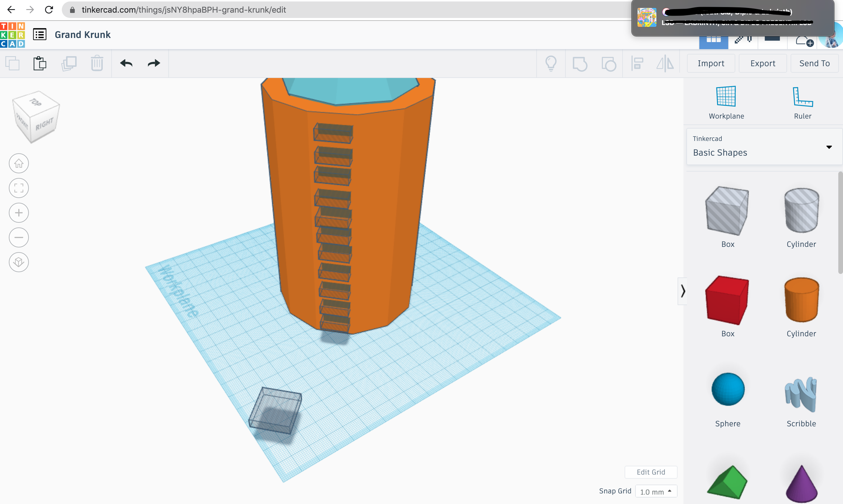
Task: Open the designs list icon
Action: (x=40, y=34)
